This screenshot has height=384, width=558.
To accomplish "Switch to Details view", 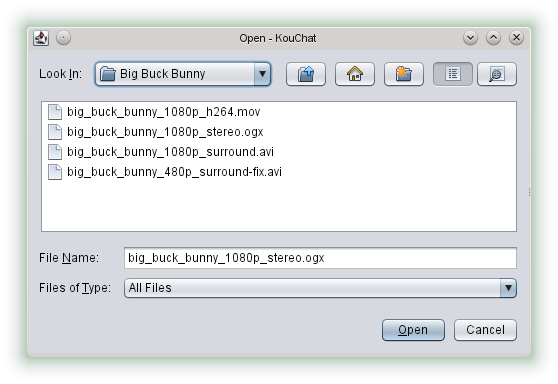I will 497,74.
